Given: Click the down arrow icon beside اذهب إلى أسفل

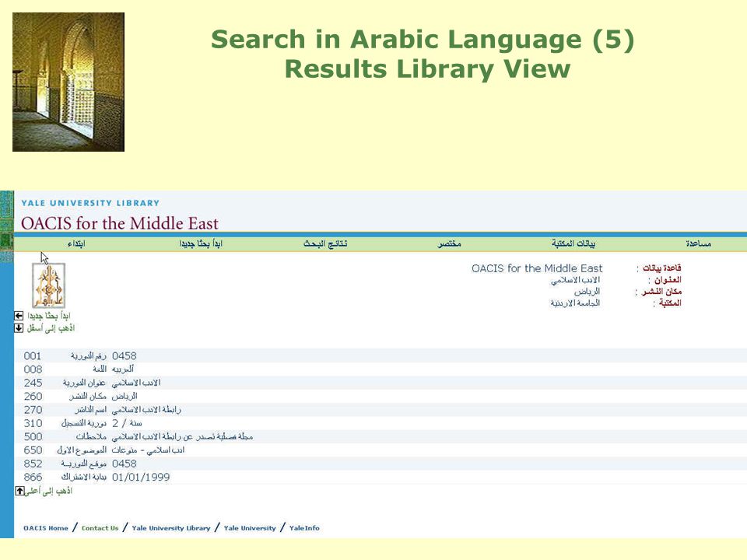Looking at the screenshot, I should coord(19,327).
